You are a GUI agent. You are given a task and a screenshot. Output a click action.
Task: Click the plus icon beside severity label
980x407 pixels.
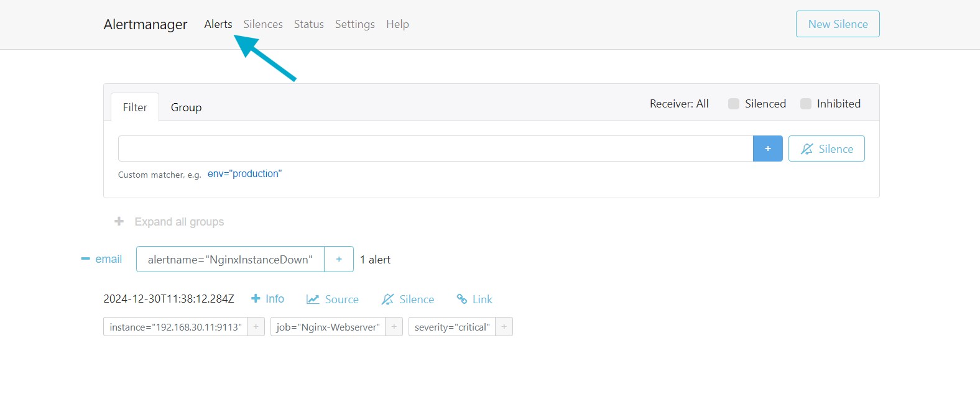tap(504, 327)
